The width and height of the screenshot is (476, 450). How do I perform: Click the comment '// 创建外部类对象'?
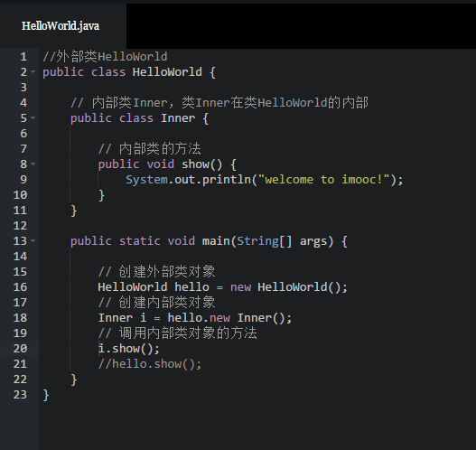pos(157,271)
